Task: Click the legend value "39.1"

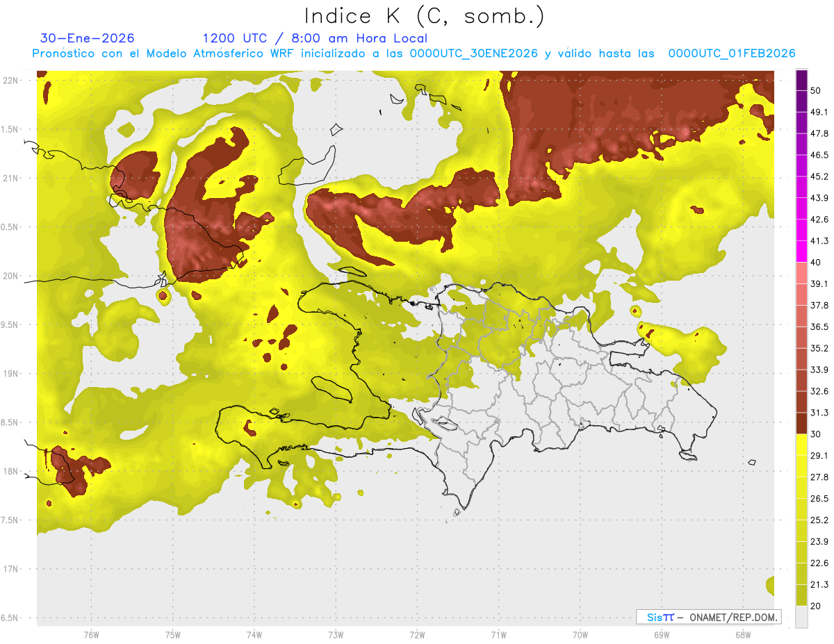Action: pos(819,283)
